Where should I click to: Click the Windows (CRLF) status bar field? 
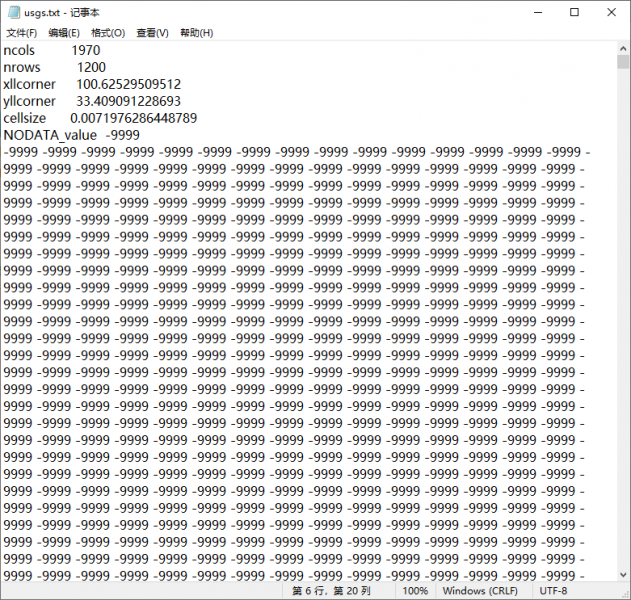(481, 591)
